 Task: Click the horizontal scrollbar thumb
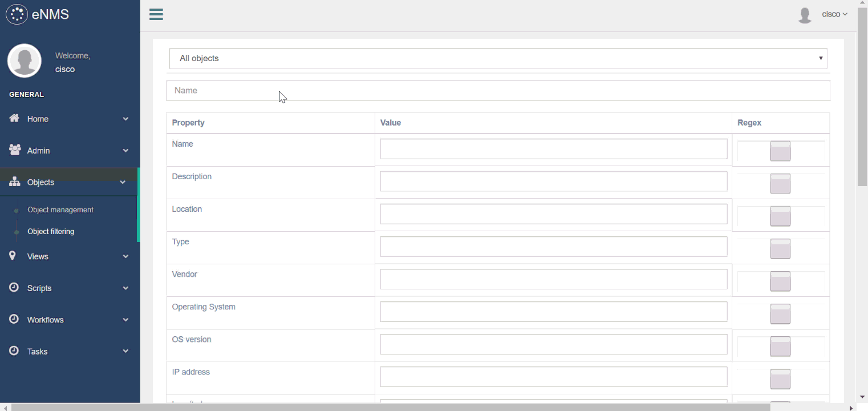tap(391, 408)
